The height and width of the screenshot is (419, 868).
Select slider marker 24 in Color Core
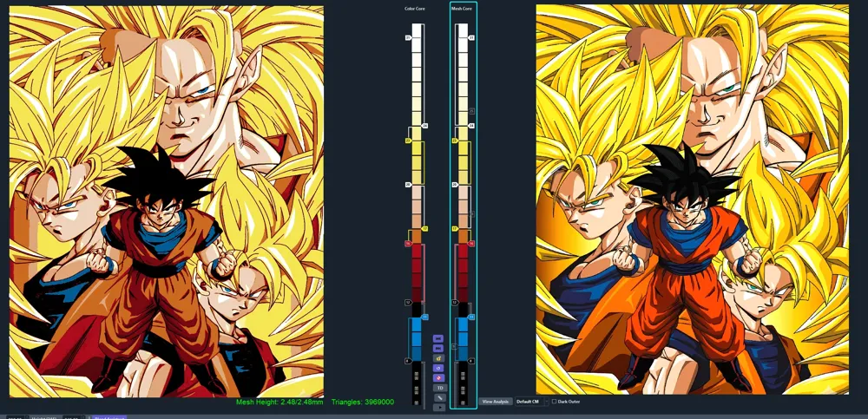(x=424, y=126)
